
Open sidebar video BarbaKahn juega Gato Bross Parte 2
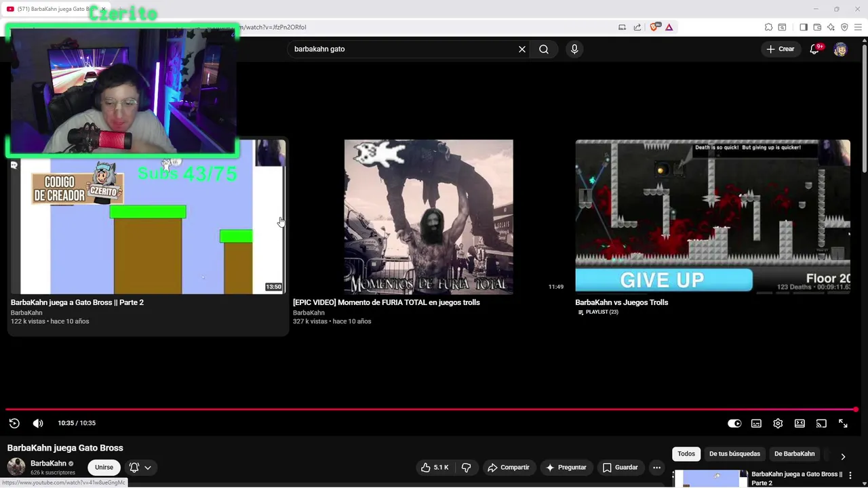[797, 478]
